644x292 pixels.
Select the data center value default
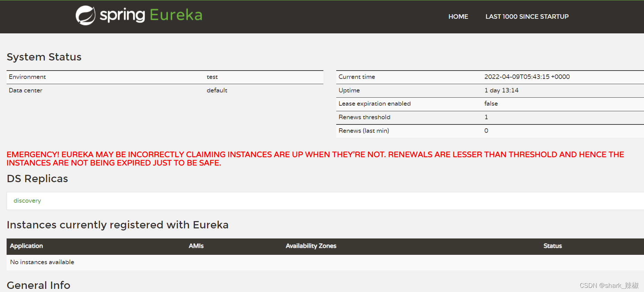pos(217,90)
